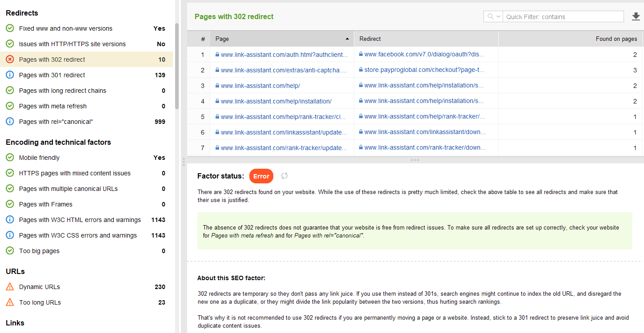Click in the Quick Filter input field
This screenshot has height=333, width=644.
click(x=564, y=17)
